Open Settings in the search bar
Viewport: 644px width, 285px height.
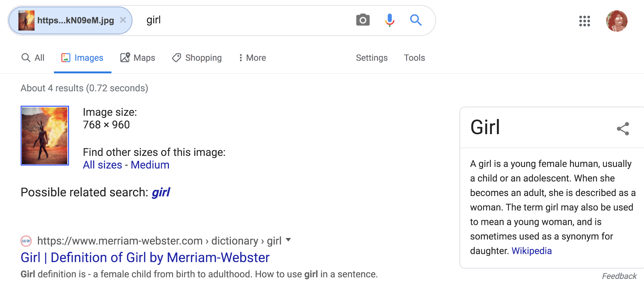(x=372, y=58)
